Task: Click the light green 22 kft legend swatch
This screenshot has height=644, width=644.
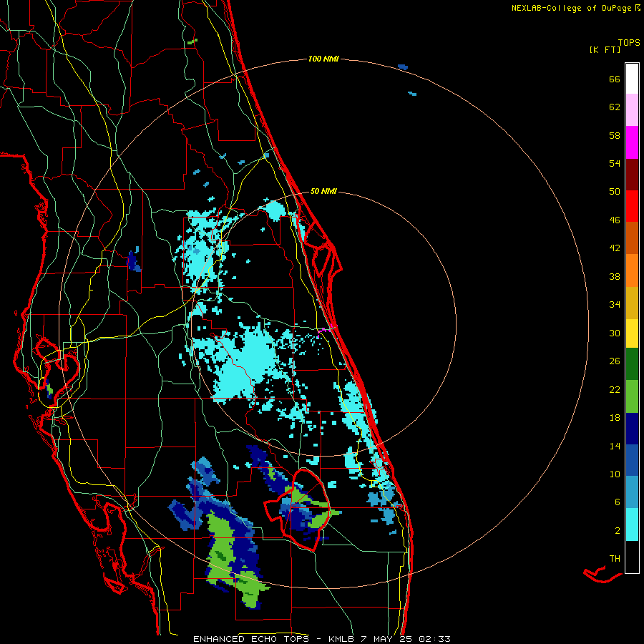Action: (x=632, y=396)
